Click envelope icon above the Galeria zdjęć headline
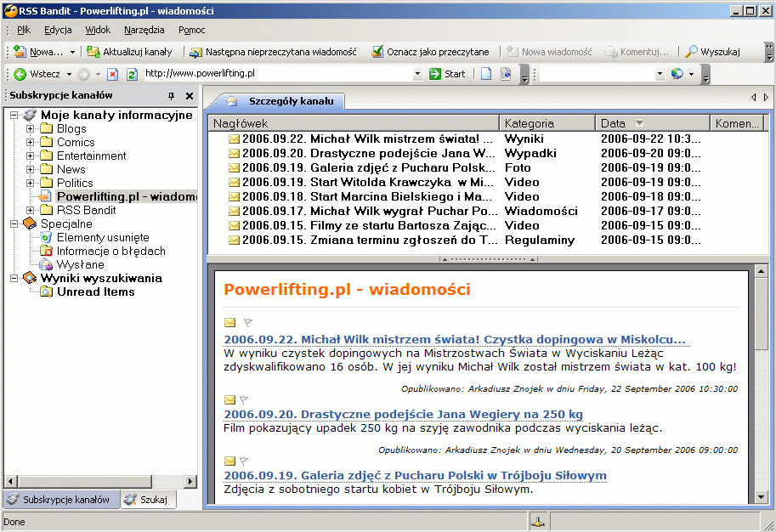 (229, 461)
